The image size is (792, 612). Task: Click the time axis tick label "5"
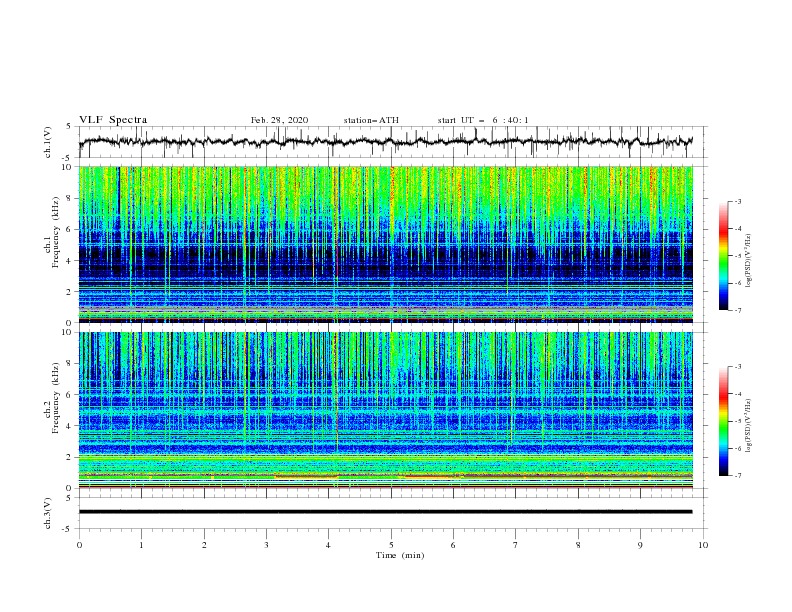click(x=391, y=545)
